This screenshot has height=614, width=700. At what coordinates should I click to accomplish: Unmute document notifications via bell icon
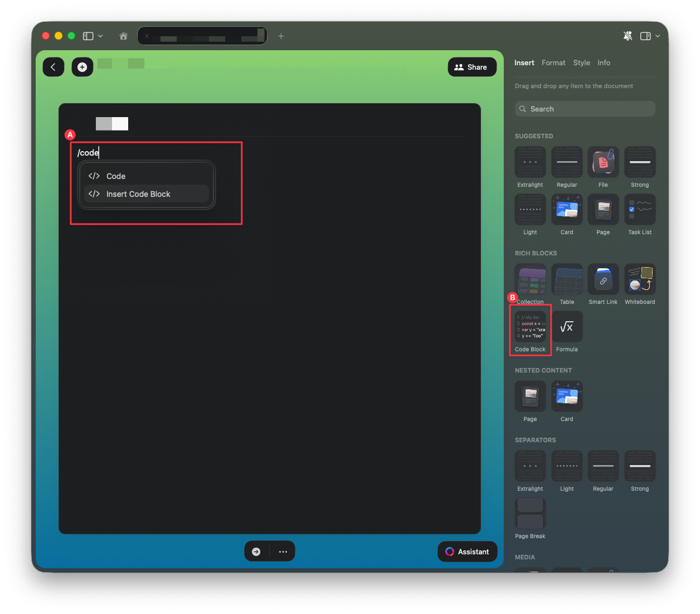[x=628, y=36]
